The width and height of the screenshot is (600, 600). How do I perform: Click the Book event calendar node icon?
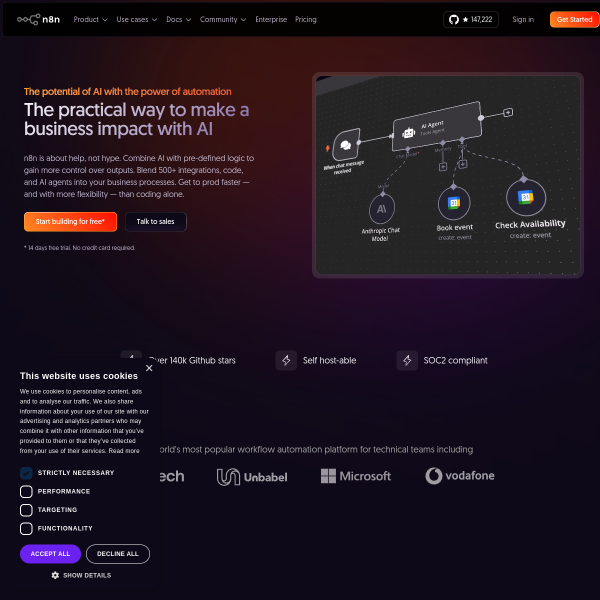[454, 203]
